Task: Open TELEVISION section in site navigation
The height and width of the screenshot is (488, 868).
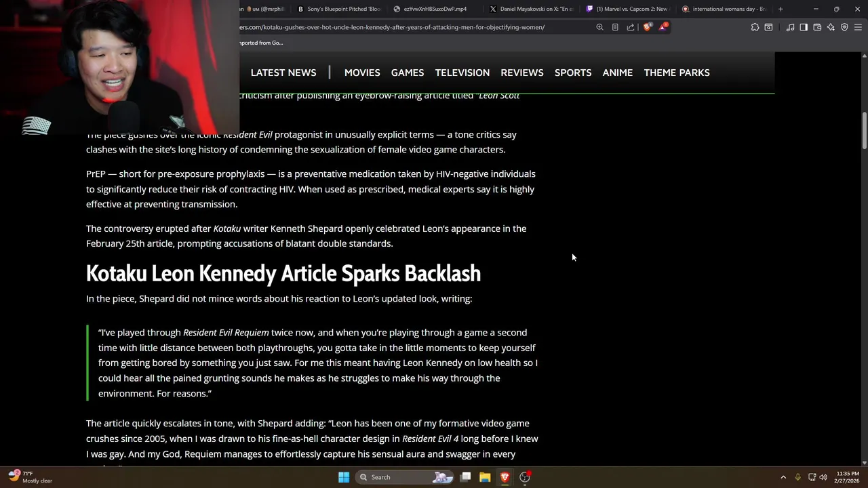Action: coord(462,73)
